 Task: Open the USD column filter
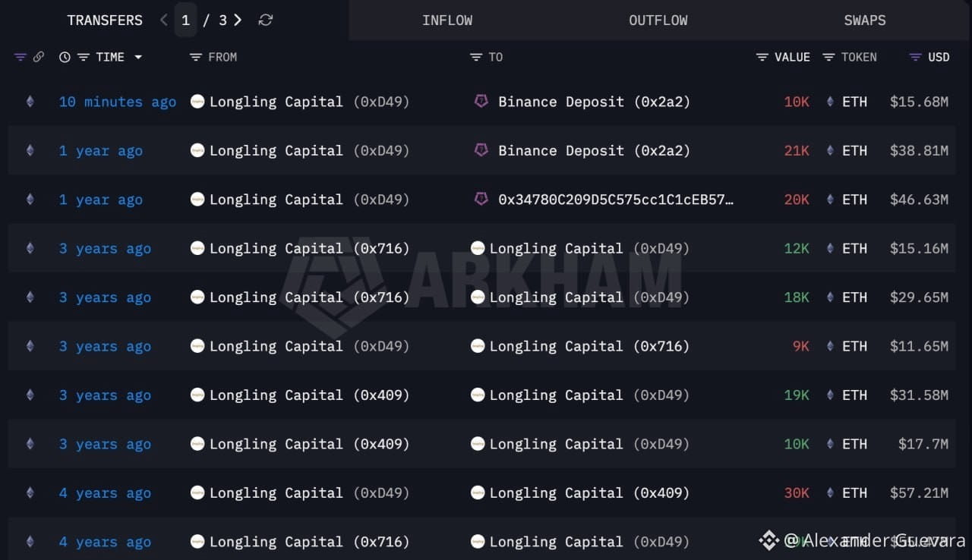[917, 57]
